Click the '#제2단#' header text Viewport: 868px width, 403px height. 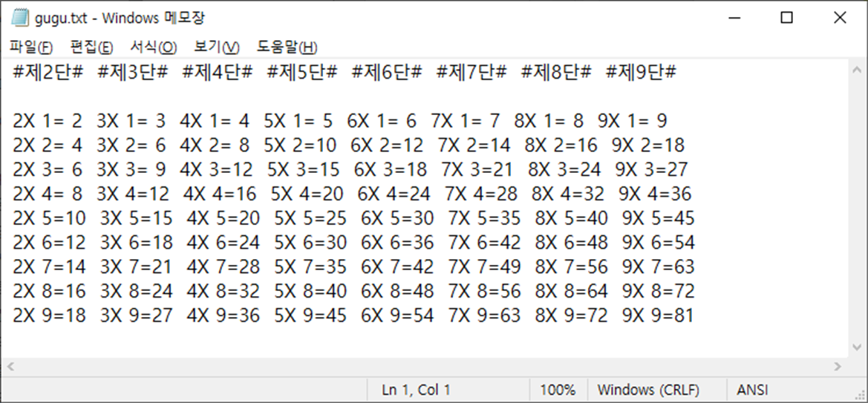point(48,73)
